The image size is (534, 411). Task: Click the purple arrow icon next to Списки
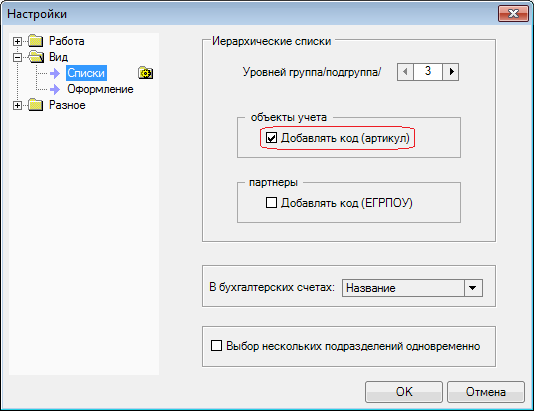(x=55, y=73)
